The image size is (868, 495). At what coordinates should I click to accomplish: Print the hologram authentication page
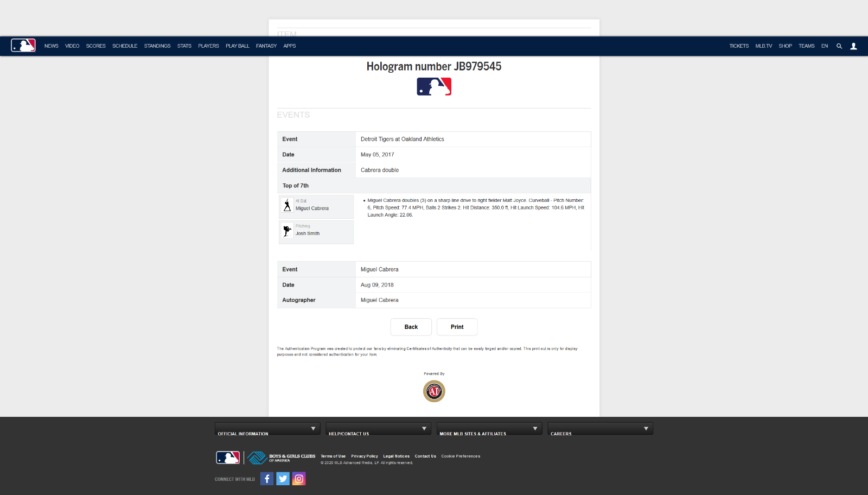coord(457,327)
